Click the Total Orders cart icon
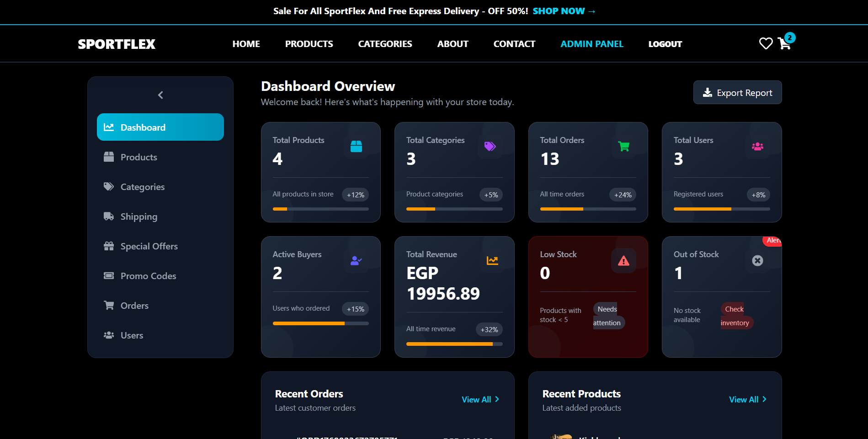 tap(623, 147)
